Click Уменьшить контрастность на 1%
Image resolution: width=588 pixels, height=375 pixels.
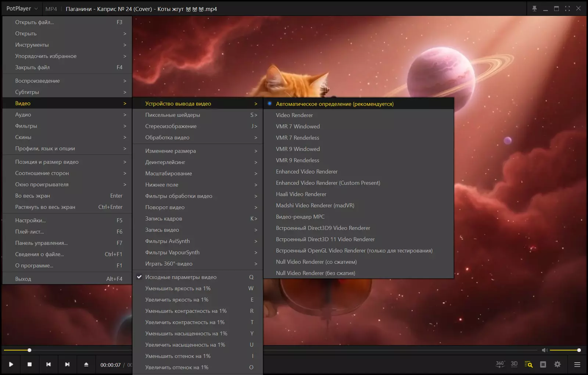click(x=198, y=311)
